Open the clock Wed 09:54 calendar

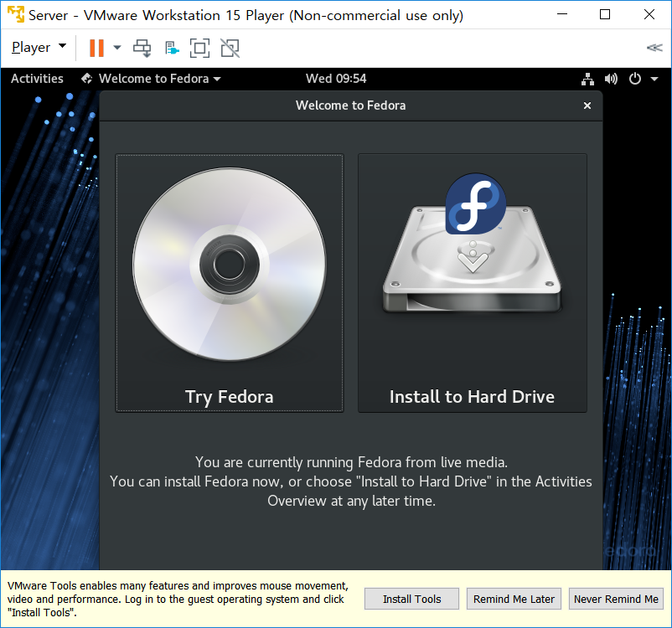336,79
